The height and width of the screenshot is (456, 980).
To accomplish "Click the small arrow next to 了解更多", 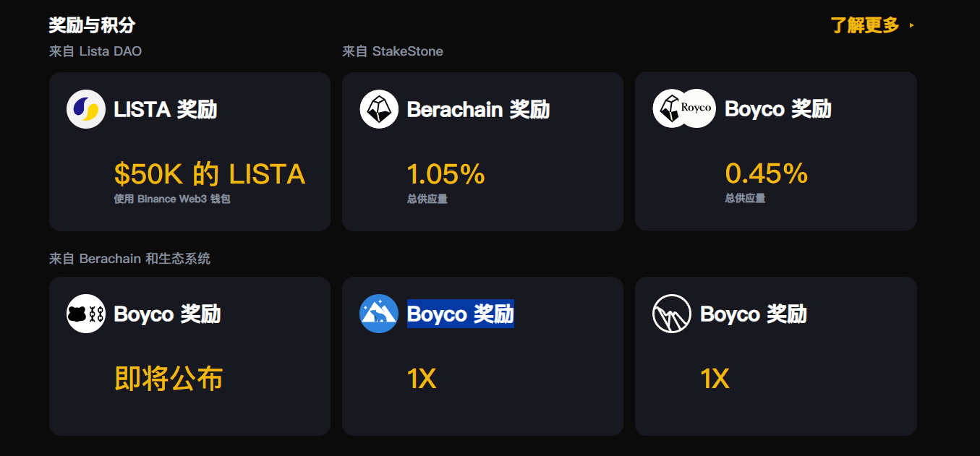I will click(911, 26).
